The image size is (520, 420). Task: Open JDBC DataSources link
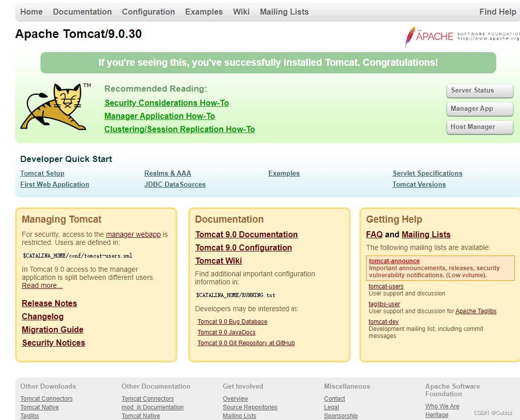175,184
